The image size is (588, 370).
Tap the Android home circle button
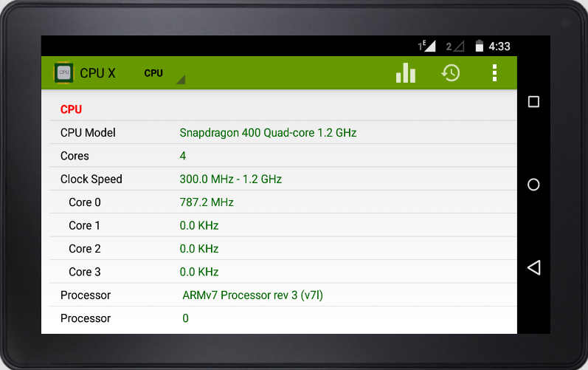point(533,185)
